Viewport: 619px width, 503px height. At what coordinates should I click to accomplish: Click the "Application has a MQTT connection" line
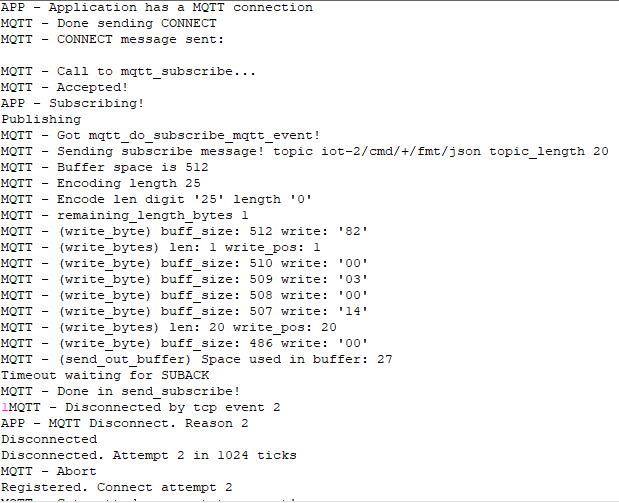tap(156, 7)
